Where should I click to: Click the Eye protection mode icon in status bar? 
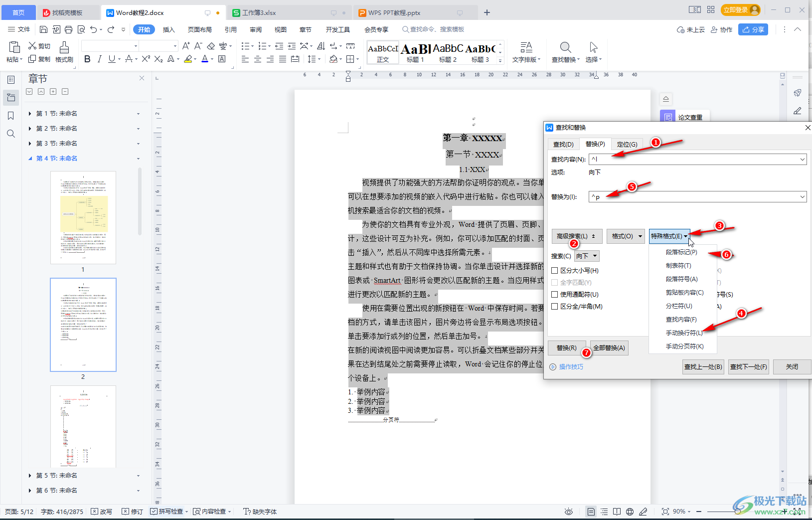(569, 512)
